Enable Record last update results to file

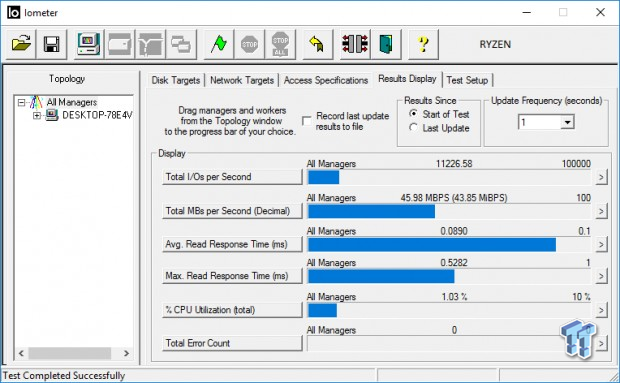click(306, 121)
